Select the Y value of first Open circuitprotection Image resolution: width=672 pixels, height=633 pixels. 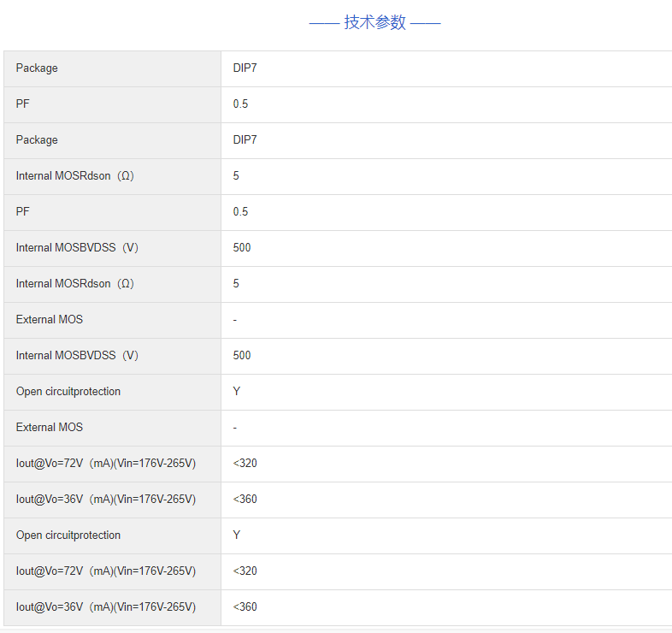point(237,392)
